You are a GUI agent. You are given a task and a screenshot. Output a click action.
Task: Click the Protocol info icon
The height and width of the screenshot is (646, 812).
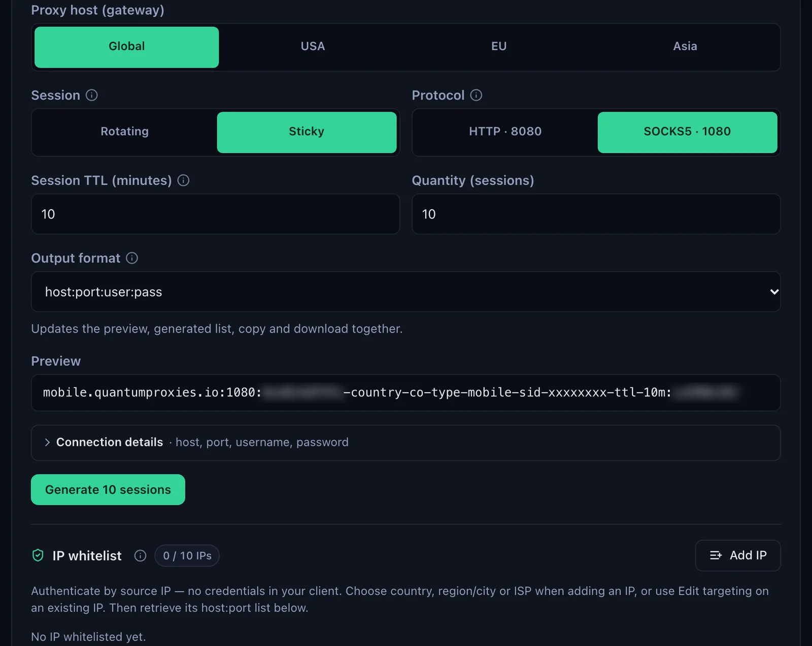click(x=476, y=95)
